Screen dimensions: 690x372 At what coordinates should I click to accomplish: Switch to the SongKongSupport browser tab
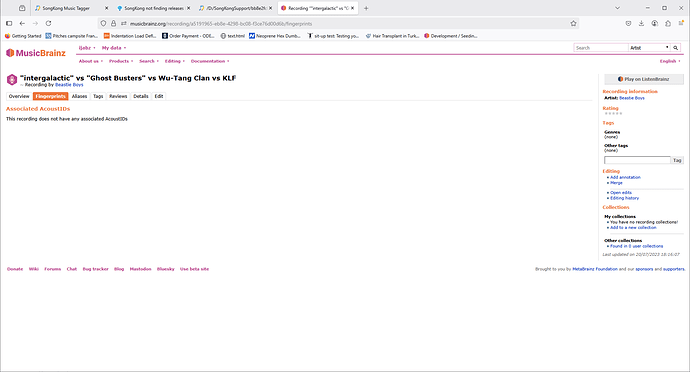(x=235, y=8)
